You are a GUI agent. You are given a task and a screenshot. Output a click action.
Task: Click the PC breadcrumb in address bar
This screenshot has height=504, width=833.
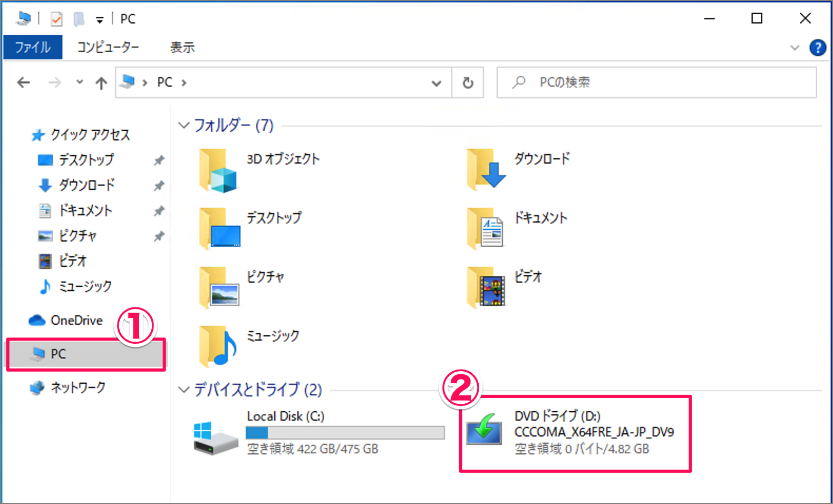point(164,82)
